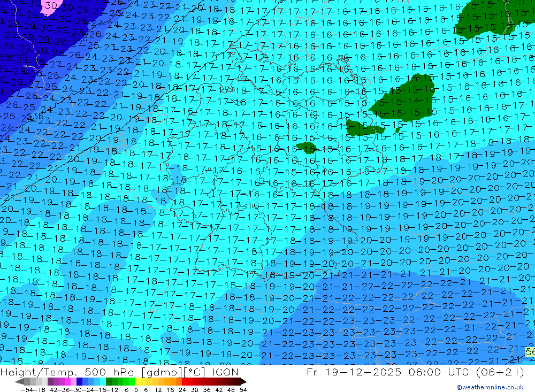Pick the bright yellow legend swatch above 0
Viewport: 535px width, 392px height.
(138, 382)
